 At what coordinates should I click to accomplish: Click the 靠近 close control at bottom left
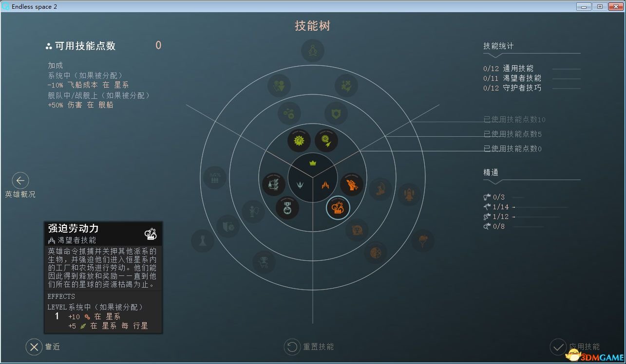pos(34,347)
